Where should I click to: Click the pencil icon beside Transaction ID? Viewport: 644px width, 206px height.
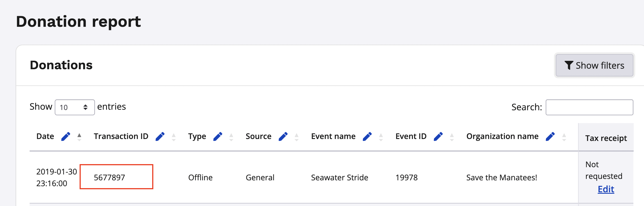[160, 136]
